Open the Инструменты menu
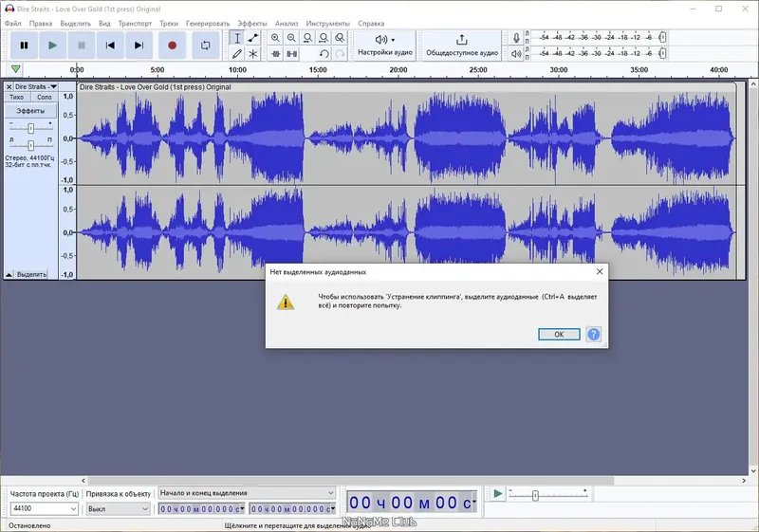This screenshot has height=532, width=759. click(x=327, y=23)
